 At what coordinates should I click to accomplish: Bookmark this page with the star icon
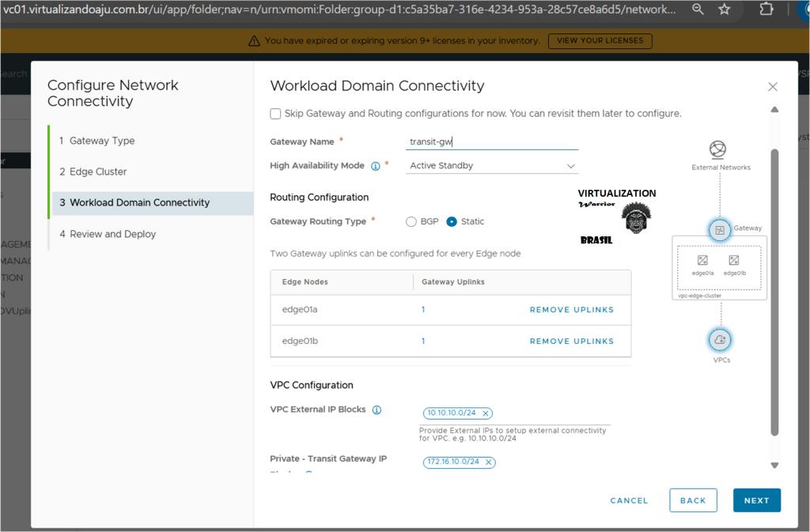pos(725,9)
